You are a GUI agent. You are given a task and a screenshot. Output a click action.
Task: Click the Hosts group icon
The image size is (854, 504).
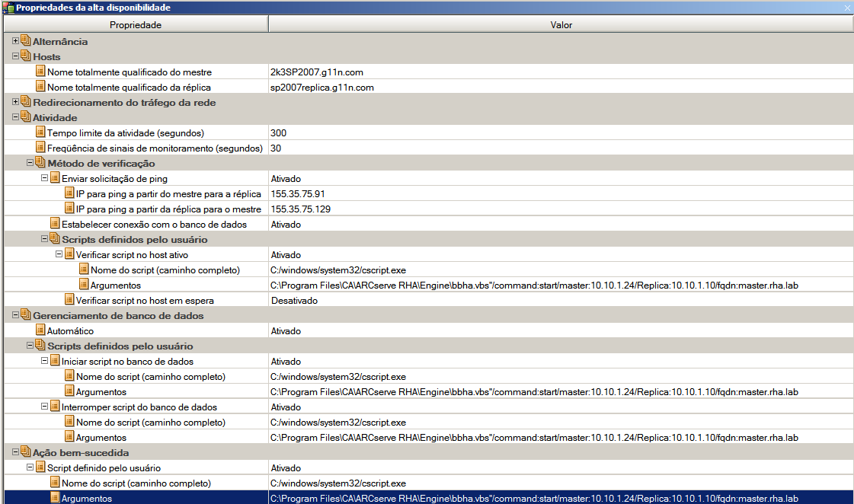tap(26, 56)
